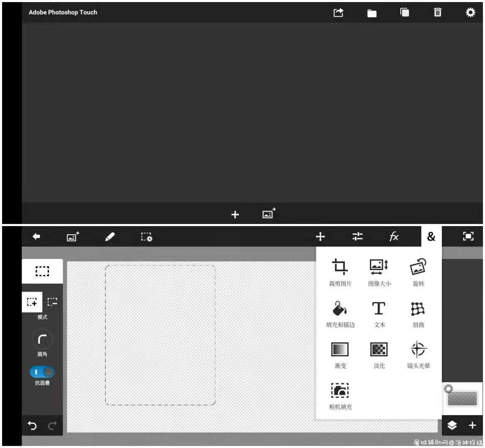The width and height of the screenshot is (485, 448).
Task: Select 镜头光晕 lens flare option
Action: (x=418, y=355)
